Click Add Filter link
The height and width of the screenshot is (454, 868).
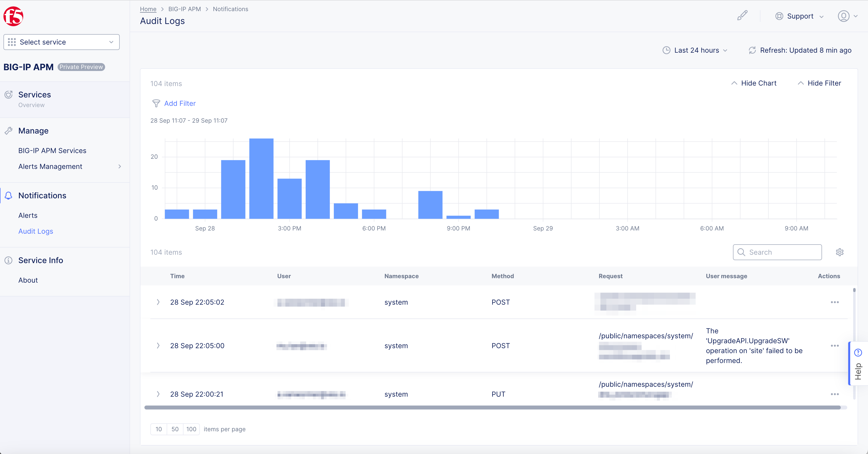[x=180, y=103]
